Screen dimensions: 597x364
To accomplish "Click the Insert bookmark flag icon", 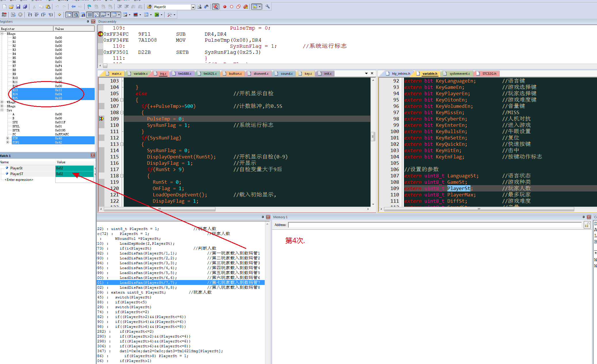I will point(89,7).
